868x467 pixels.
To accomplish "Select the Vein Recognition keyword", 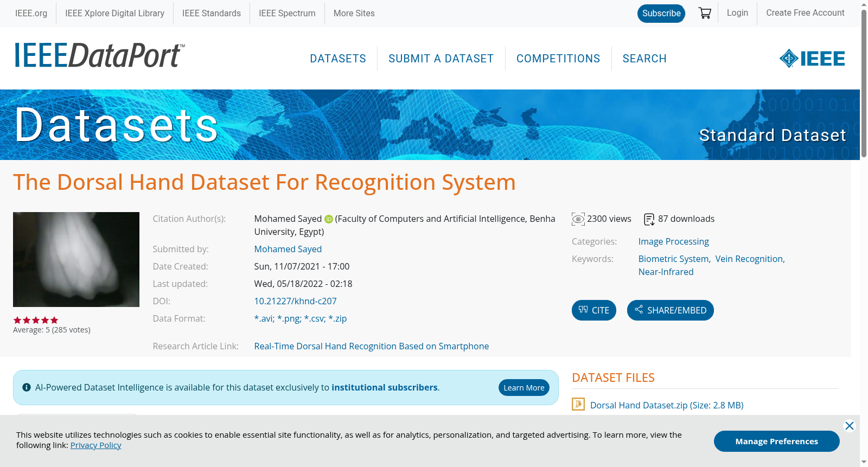I will coord(750,259).
